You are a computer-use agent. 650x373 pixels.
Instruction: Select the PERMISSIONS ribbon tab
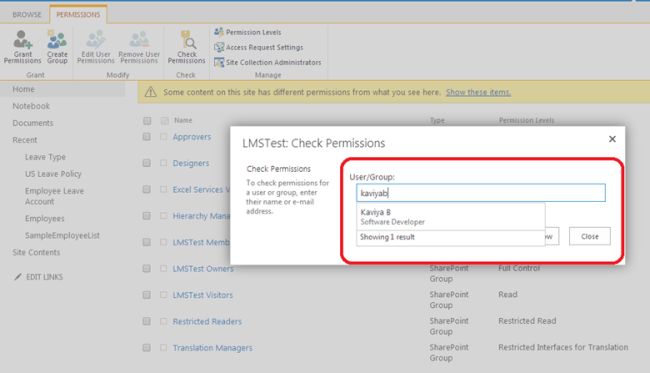78,15
